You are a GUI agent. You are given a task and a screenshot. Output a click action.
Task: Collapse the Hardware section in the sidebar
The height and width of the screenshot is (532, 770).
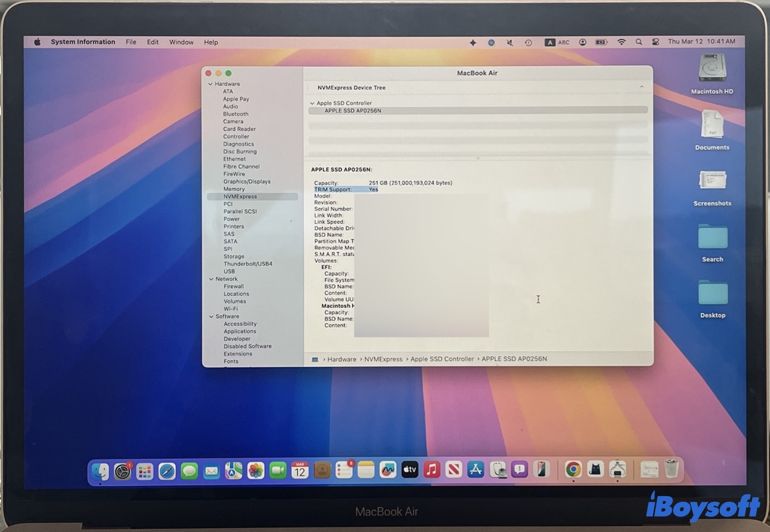[x=210, y=83]
